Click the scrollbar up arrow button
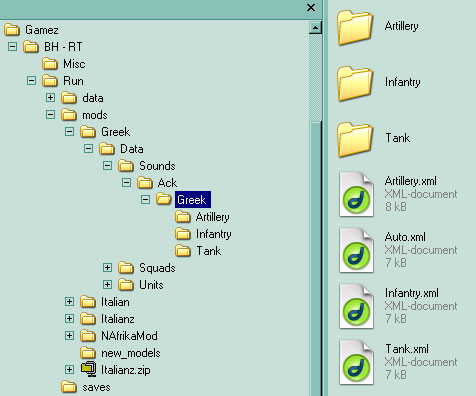The width and height of the screenshot is (476, 396). (x=315, y=27)
